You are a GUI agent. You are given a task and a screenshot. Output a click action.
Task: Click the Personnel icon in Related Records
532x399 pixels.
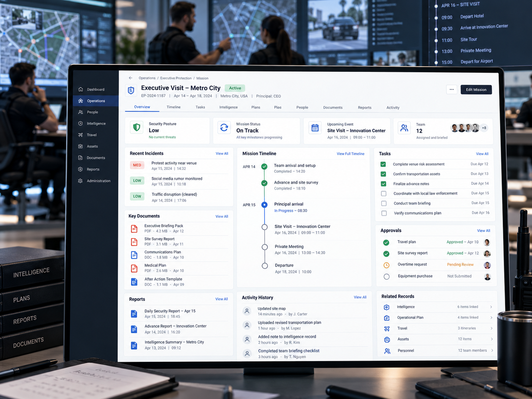tap(387, 351)
